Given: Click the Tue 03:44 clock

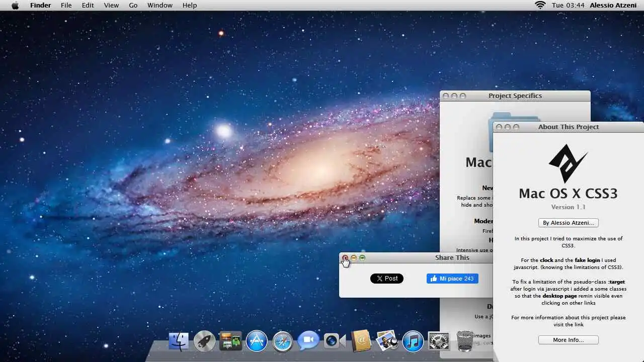Looking at the screenshot, I should [568, 5].
